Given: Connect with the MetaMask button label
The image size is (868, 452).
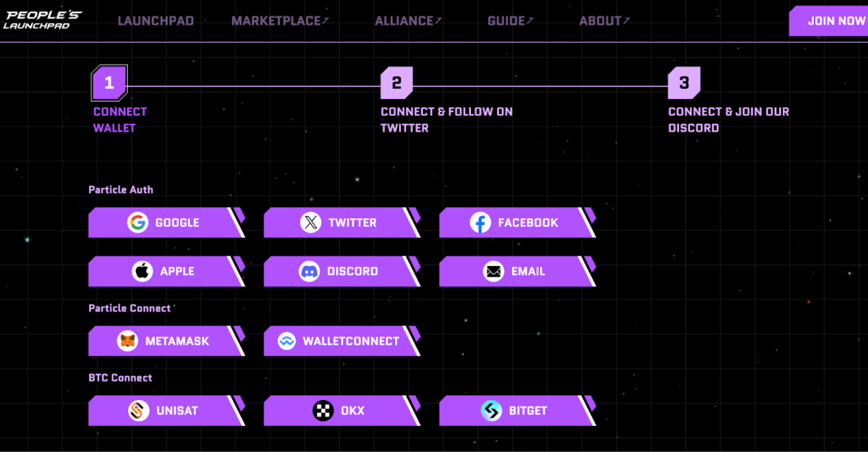Looking at the screenshot, I should click(177, 341).
